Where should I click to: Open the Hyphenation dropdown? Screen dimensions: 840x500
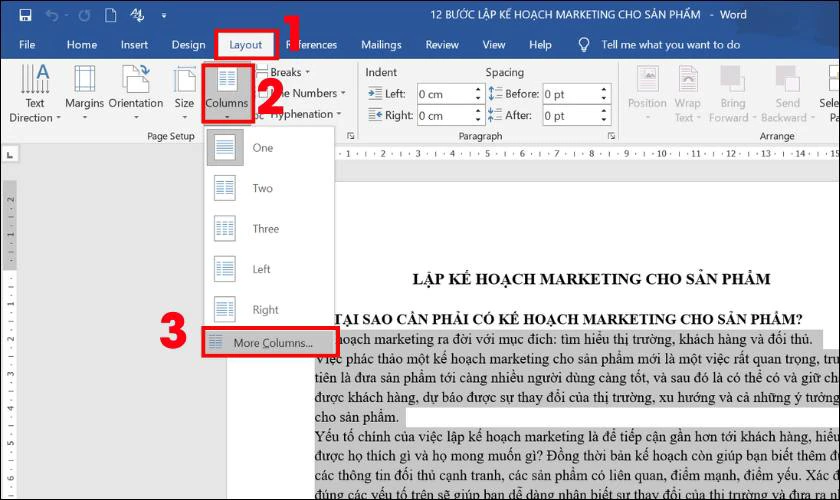[x=300, y=114]
